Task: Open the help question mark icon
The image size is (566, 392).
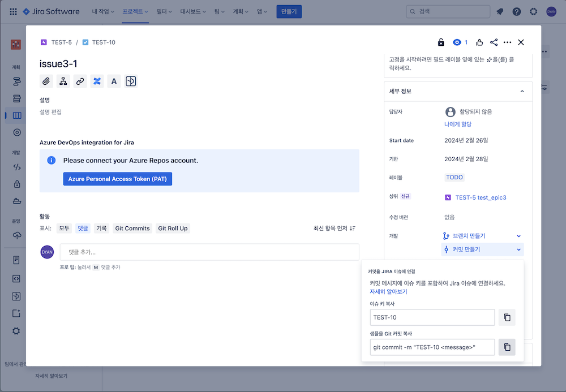Action: (517, 11)
